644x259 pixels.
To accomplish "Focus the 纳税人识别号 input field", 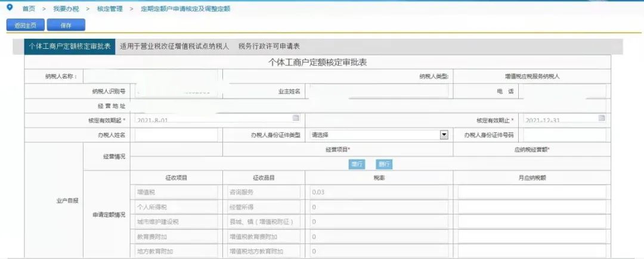I will (177, 91).
